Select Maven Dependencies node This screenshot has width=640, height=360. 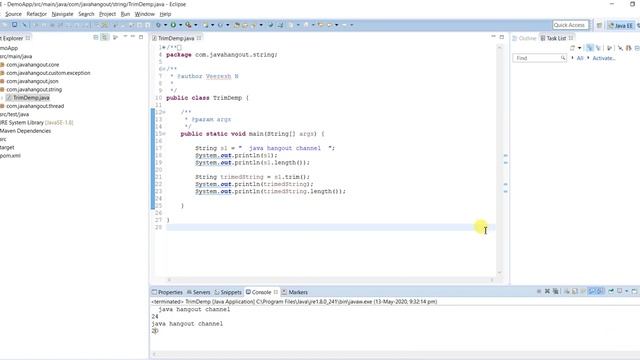click(x=25, y=131)
